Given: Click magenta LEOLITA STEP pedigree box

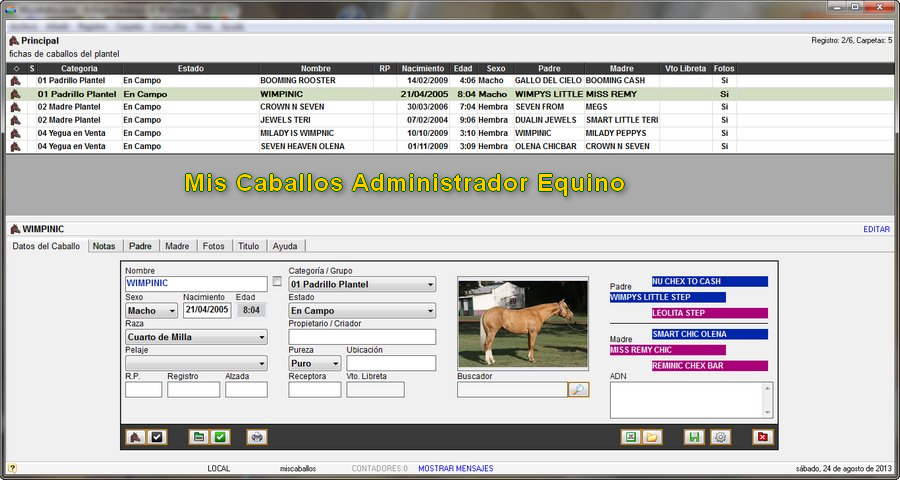Looking at the screenshot, I should [x=709, y=313].
